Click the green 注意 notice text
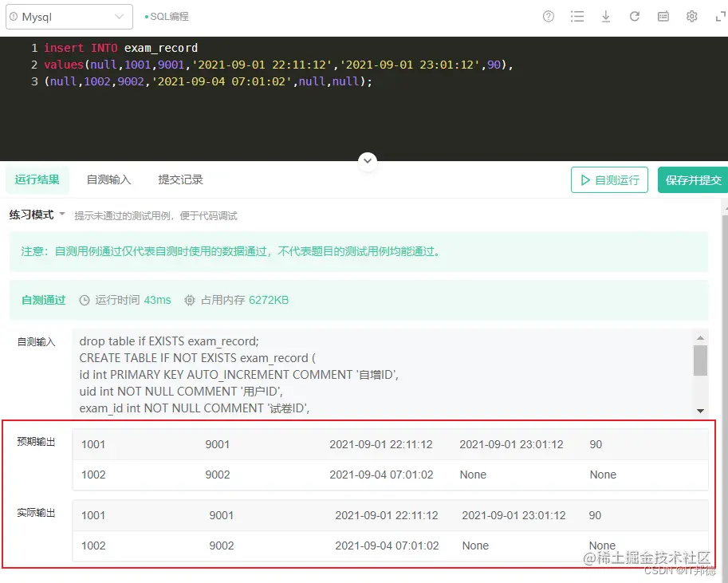Screen dimensions: 728x583 point(230,252)
